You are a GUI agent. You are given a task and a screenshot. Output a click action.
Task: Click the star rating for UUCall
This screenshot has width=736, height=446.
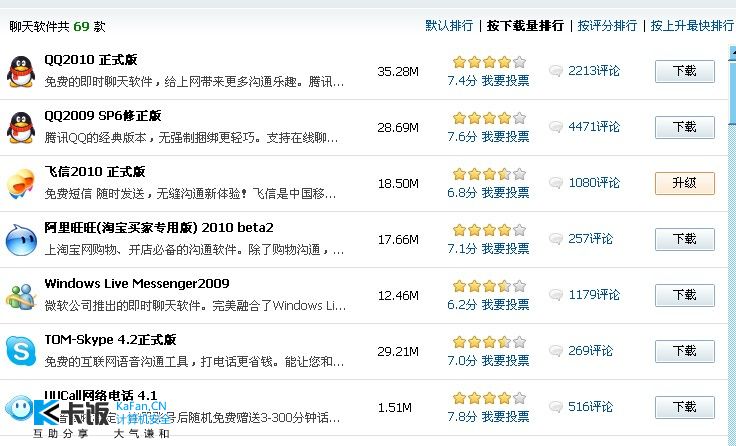489,398
